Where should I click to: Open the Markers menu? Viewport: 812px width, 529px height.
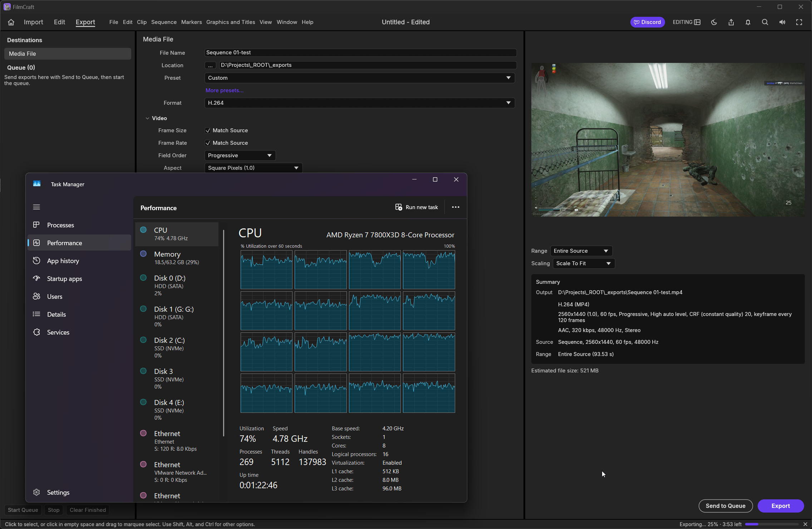[x=191, y=22]
